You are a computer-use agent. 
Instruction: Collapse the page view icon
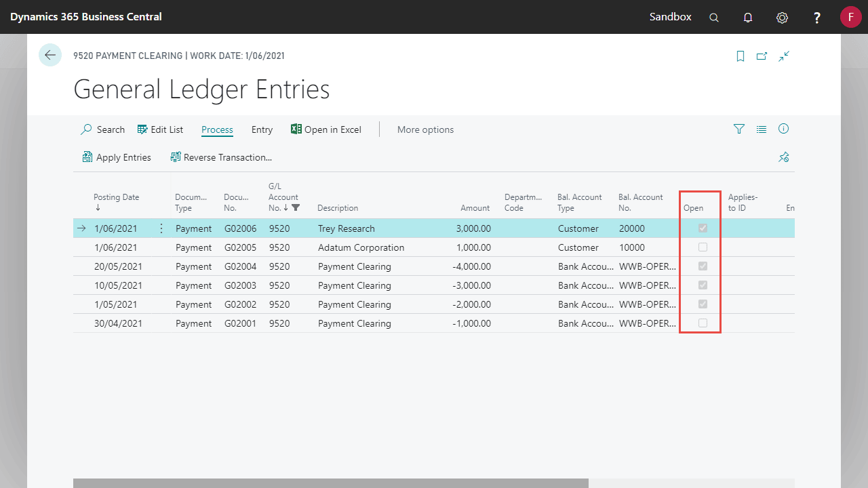(784, 56)
